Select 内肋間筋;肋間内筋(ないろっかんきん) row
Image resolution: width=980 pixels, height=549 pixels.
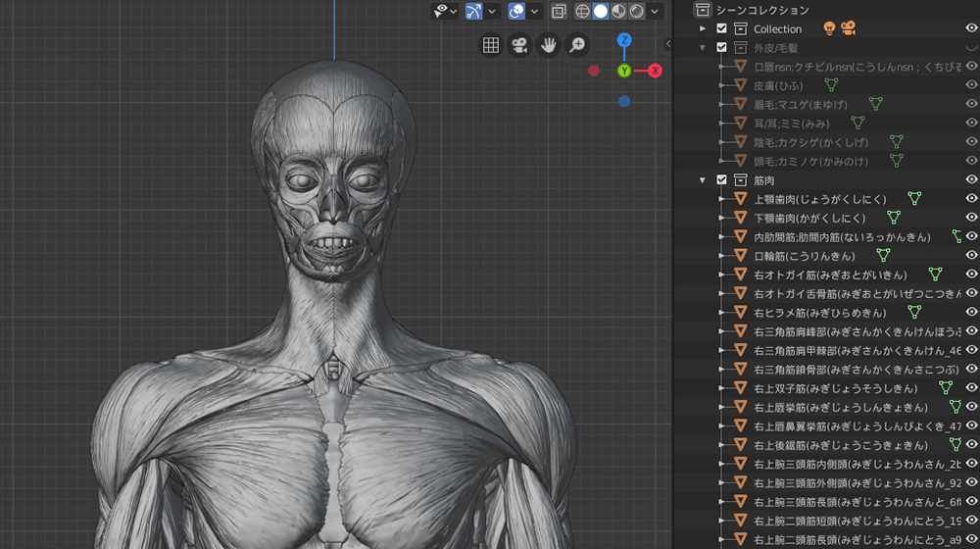(x=842, y=236)
